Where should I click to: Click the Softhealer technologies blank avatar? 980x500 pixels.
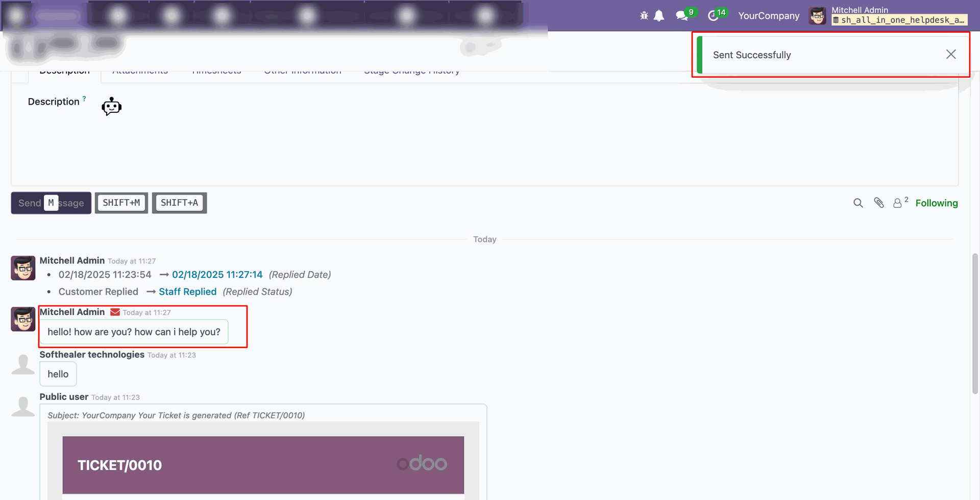pyautogui.click(x=23, y=365)
